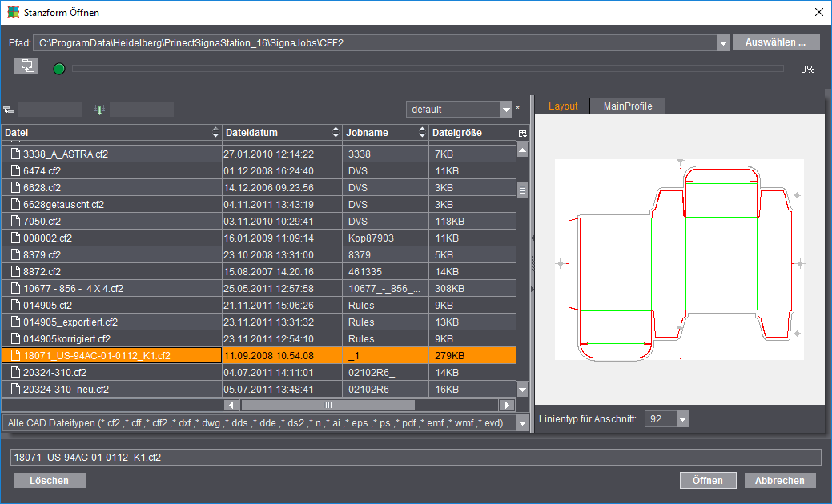Switch to the MainProfile tab

[x=627, y=106]
